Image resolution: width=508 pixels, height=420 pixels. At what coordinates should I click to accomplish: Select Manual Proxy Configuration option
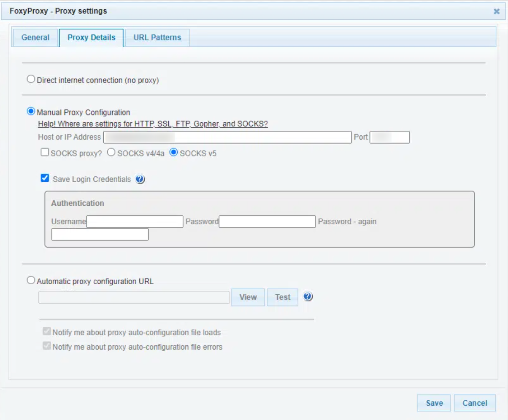click(31, 112)
